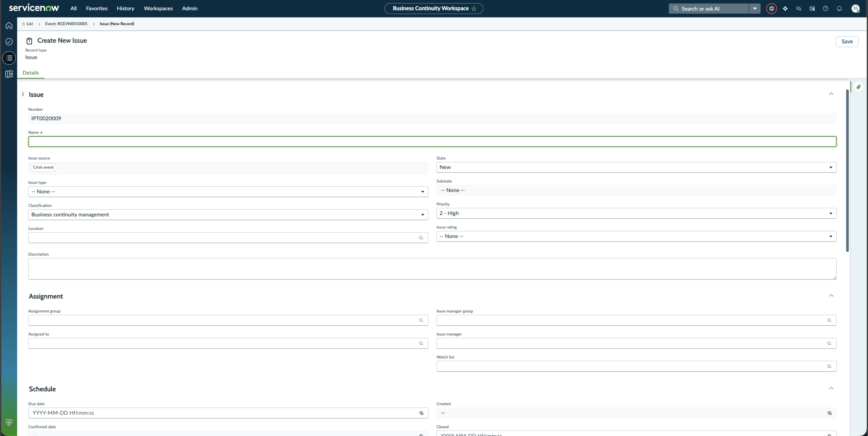
Task: Open the search bar dropdown arrow
Action: tap(755, 9)
